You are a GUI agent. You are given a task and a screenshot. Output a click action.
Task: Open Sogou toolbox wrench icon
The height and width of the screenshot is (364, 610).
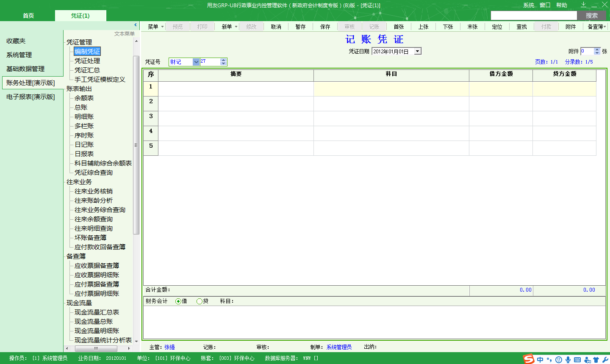pyautogui.click(x=605, y=359)
